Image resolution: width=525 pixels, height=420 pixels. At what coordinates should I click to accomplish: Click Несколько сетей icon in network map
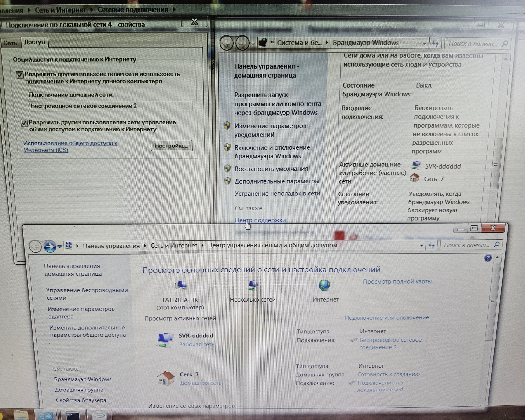pos(253,285)
